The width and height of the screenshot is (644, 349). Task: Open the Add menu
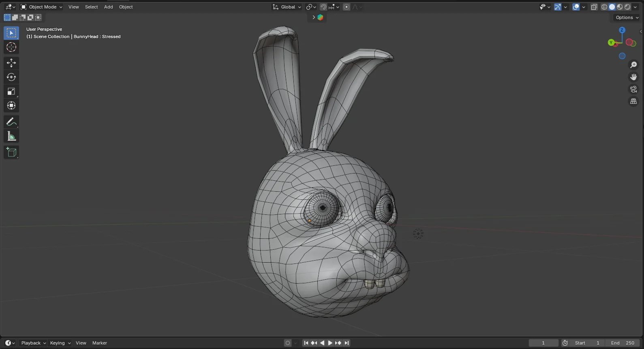click(108, 7)
